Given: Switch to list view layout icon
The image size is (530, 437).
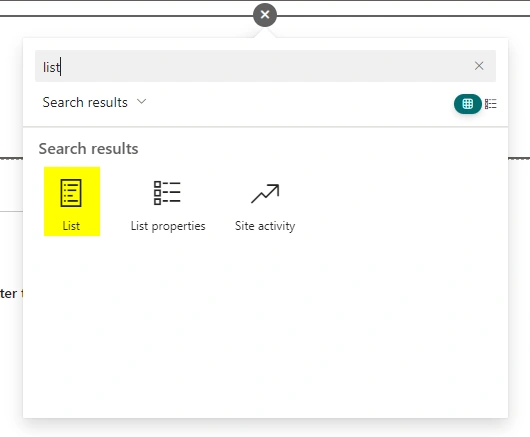Looking at the screenshot, I should pos(490,104).
